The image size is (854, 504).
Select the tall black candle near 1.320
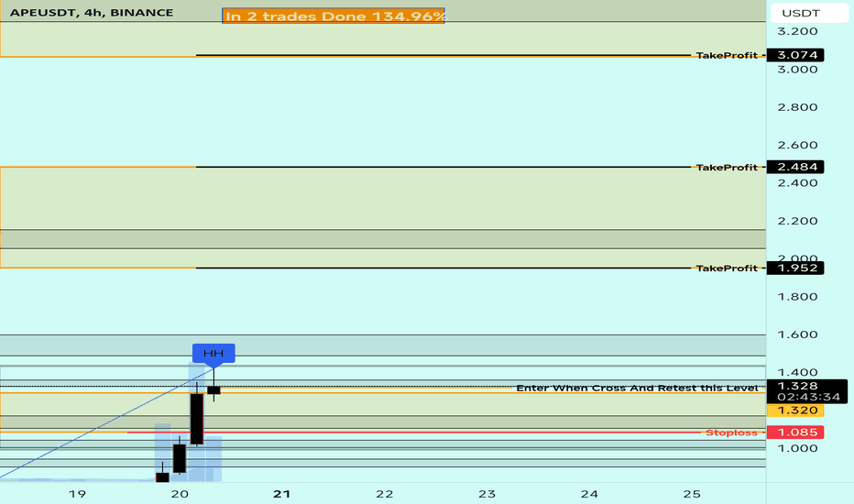(x=197, y=419)
